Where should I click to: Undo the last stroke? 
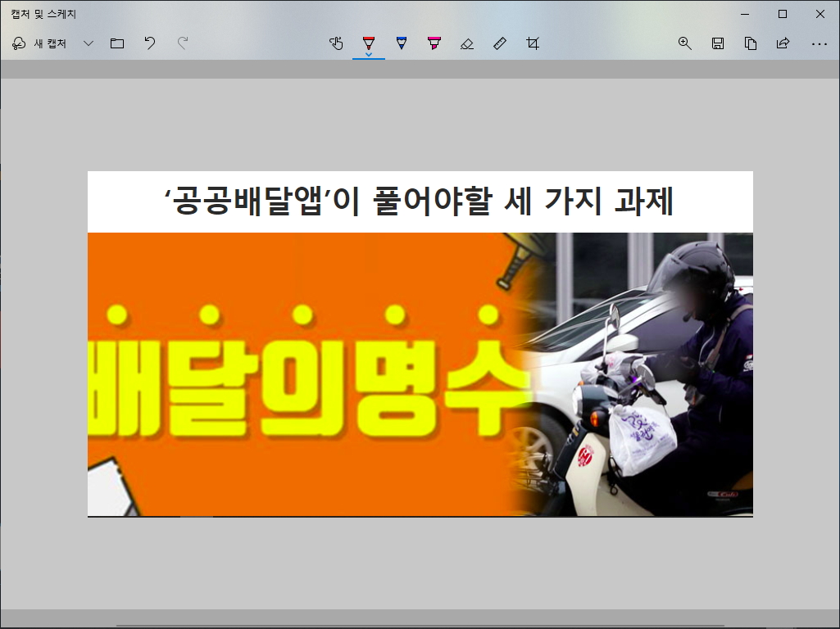(150, 43)
